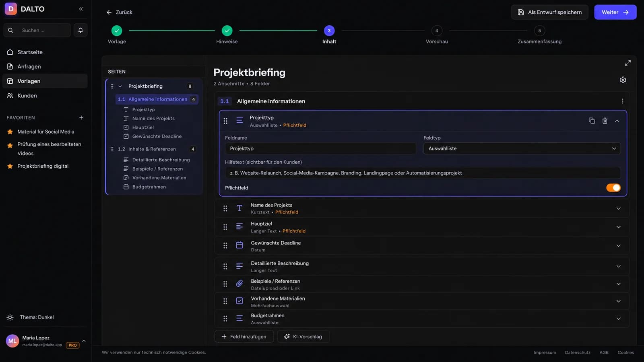Click drag handle of Budgetrahmen row
Image resolution: width=644 pixels, height=362 pixels.
pos(225,319)
